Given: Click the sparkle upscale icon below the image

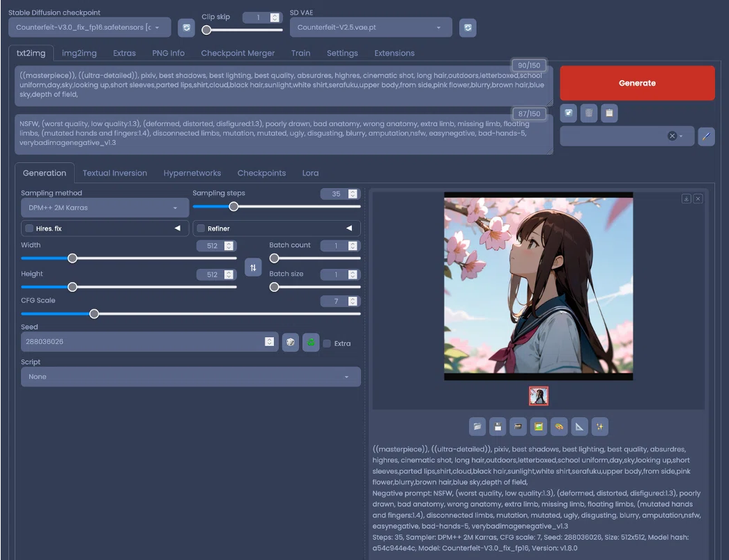Looking at the screenshot, I should click(x=600, y=426).
